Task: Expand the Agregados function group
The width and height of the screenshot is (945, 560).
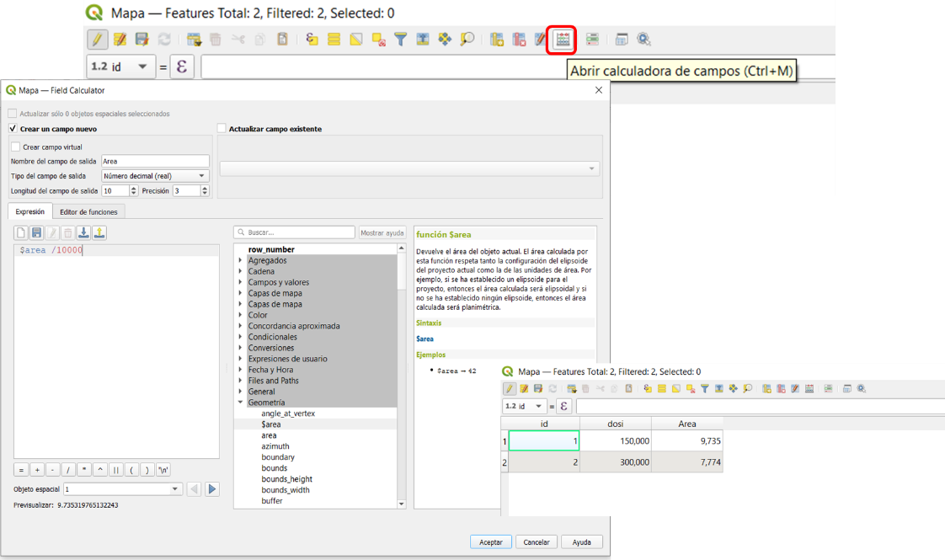Action: pyautogui.click(x=240, y=260)
